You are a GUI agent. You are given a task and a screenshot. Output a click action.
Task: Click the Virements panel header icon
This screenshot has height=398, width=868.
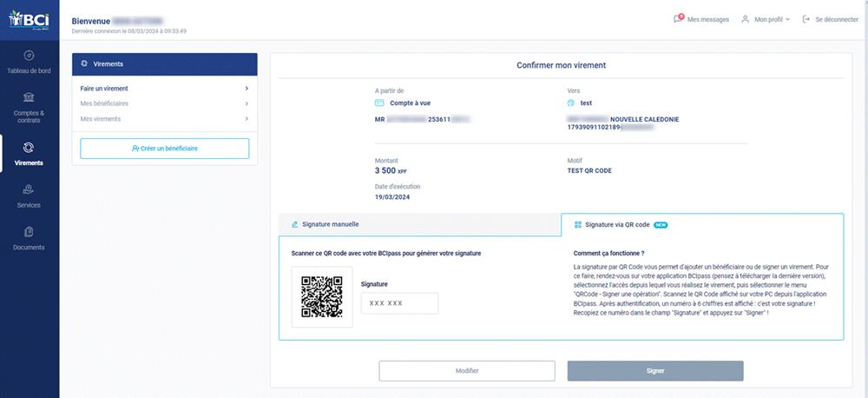[84, 63]
